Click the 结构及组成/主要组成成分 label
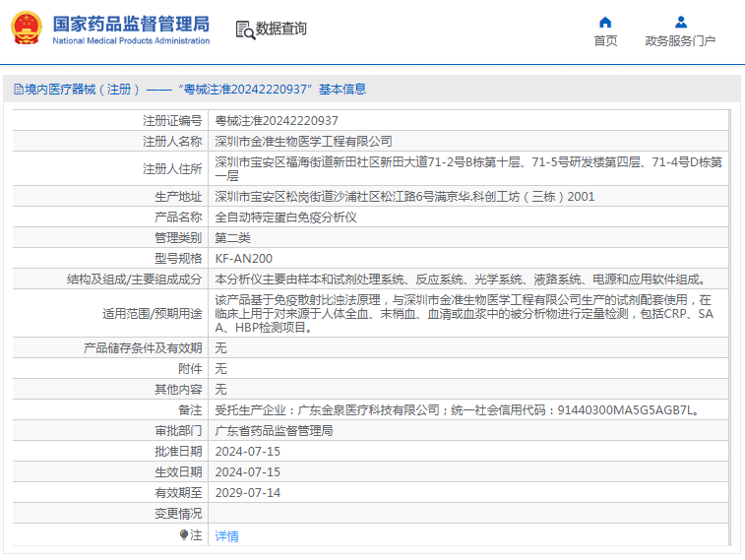This screenshot has height=560, width=745. tap(135, 280)
